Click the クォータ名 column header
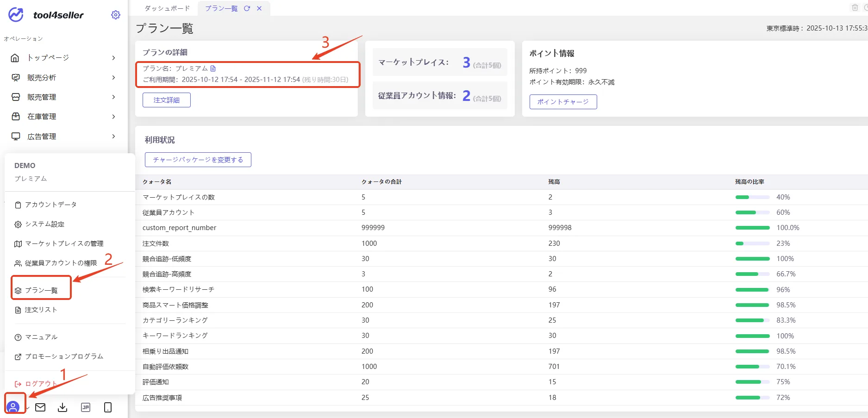The height and width of the screenshot is (418, 868). 157,182
